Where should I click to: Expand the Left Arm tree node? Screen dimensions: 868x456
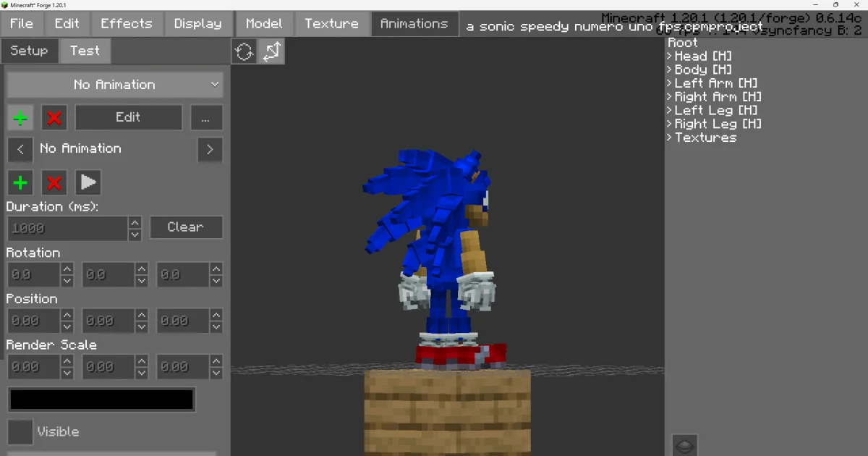point(671,83)
